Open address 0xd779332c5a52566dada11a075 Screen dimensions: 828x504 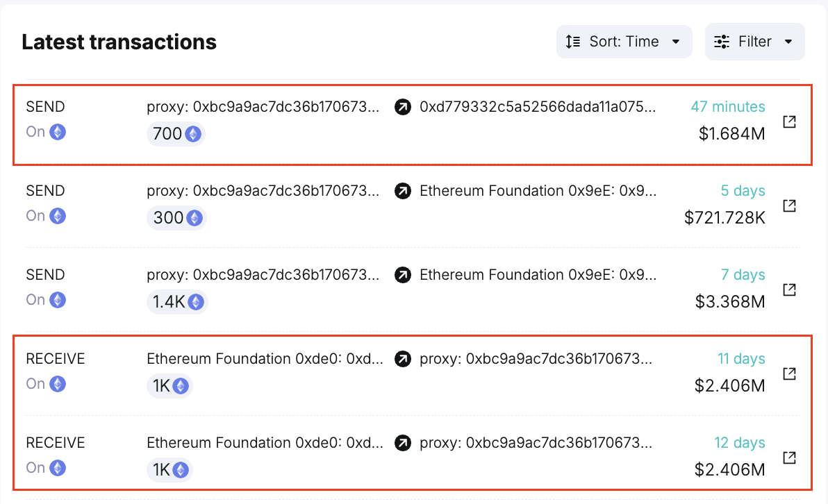coord(538,107)
